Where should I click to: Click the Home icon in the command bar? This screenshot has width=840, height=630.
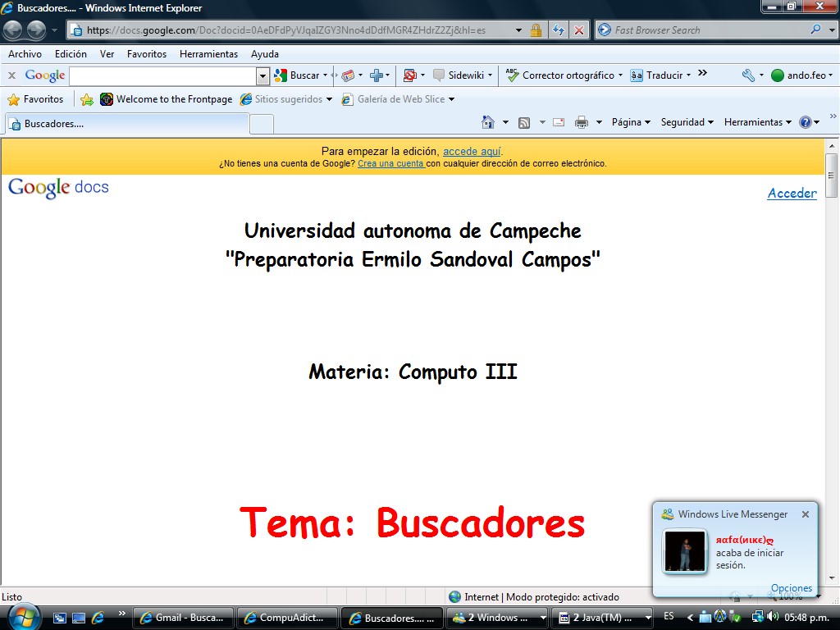point(488,122)
